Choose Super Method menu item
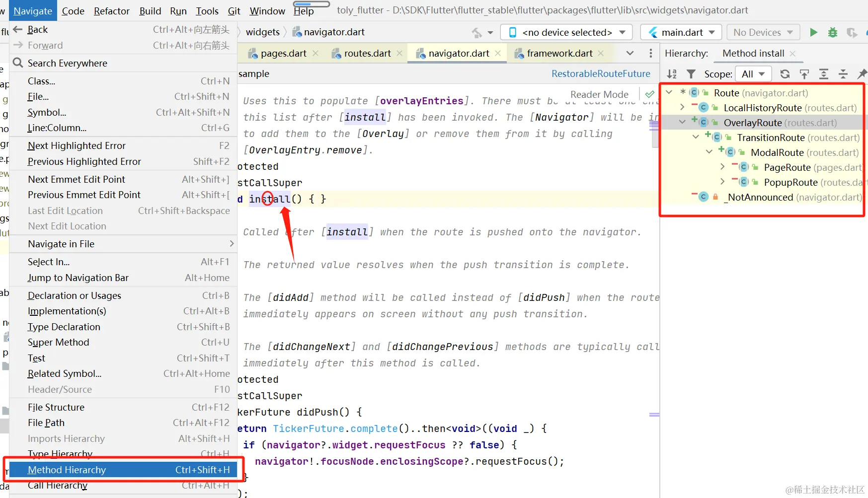Viewport: 868px width, 498px height. coord(123,342)
